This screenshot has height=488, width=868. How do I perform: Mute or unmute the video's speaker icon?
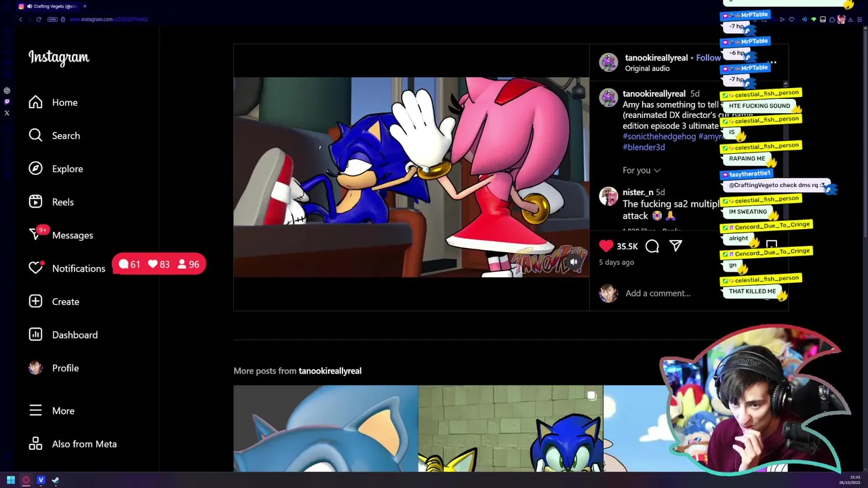(574, 262)
